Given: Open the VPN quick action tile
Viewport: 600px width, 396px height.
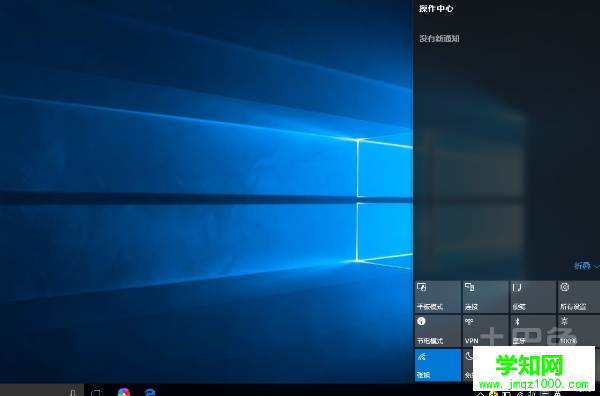Looking at the screenshot, I should point(486,331).
